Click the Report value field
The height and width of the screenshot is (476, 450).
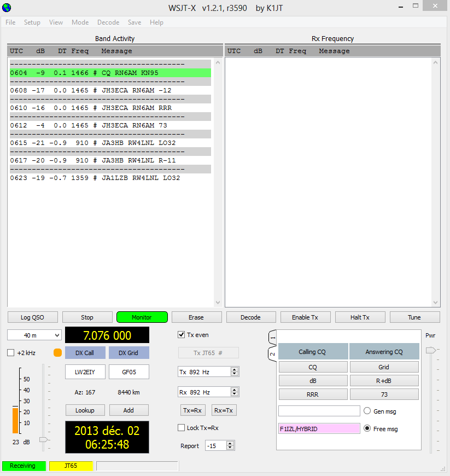tap(216, 446)
